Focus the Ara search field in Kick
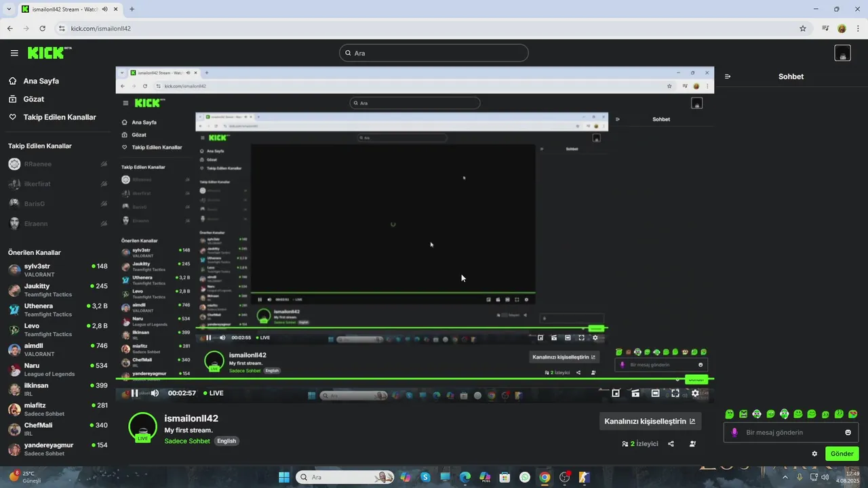 click(434, 53)
